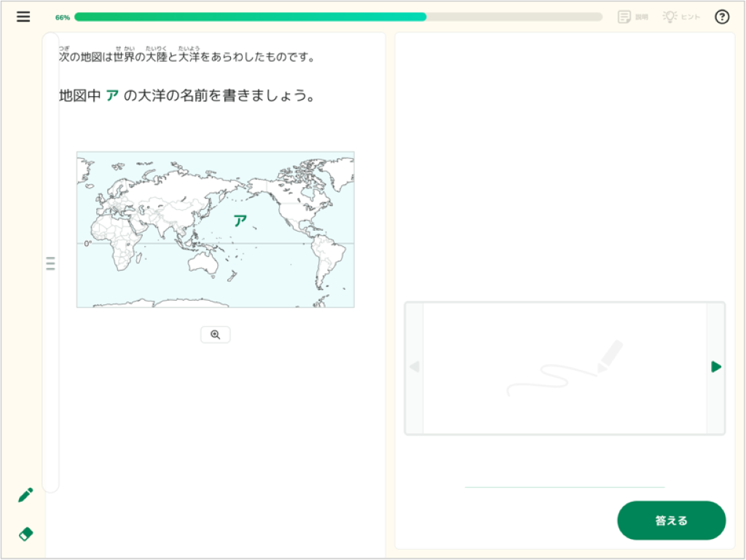The width and height of the screenshot is (746, 560).
Task: Open the help question mark icon
Action: 722,17
